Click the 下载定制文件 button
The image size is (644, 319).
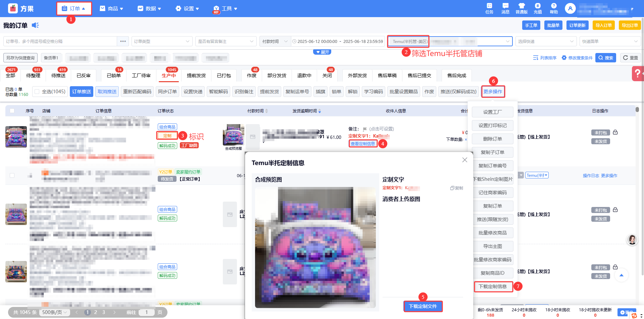tap(423, 306)
